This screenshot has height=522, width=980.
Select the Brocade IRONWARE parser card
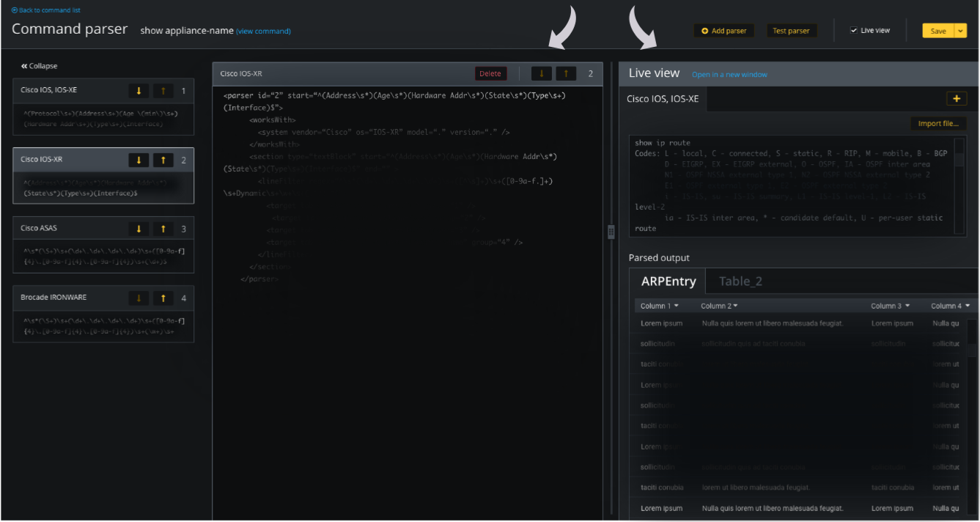[x=103, y=314]
